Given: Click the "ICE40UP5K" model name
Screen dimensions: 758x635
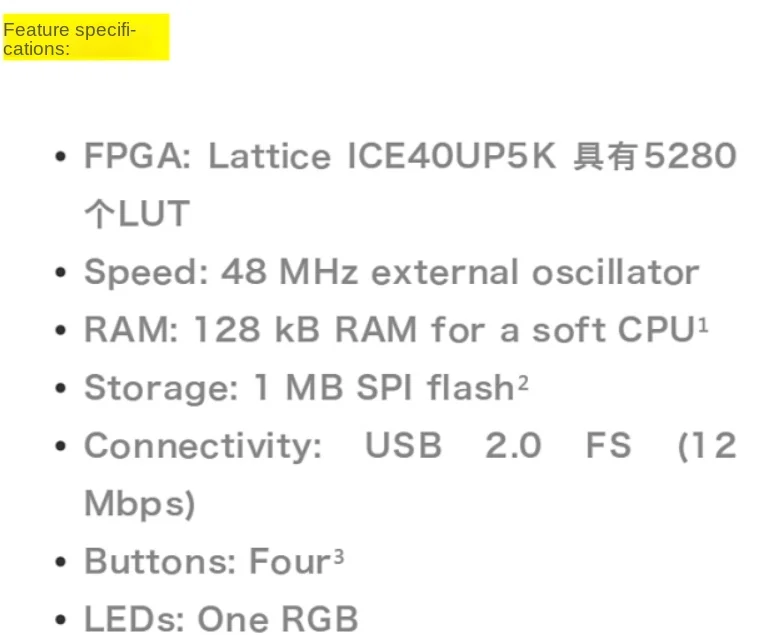Looking at the screenshot, I should coord(450,156).
